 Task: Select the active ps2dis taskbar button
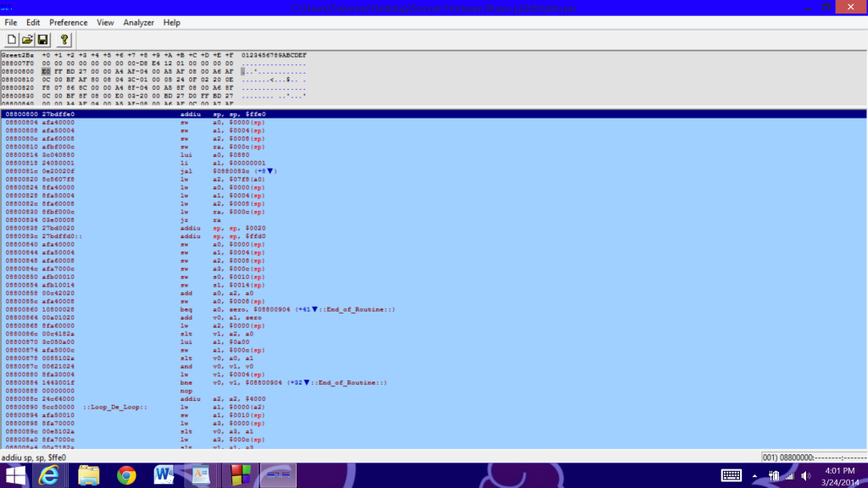[x=278, y=475]
